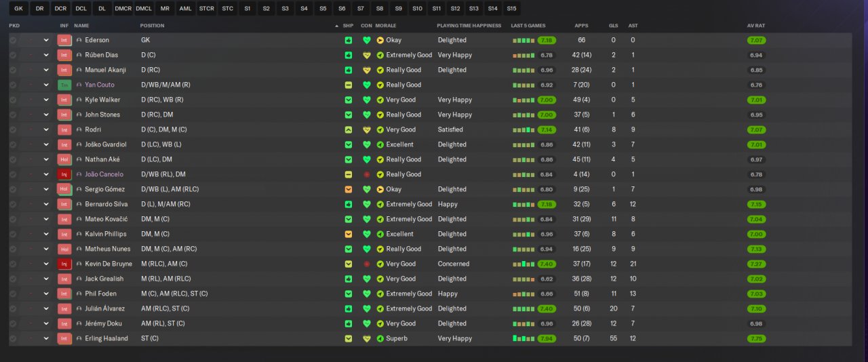This screenshot has height=362, width=868.
Task: Click Kevin De Bruyne's 'Inj' injury badge
Action: tap(64, 264)
